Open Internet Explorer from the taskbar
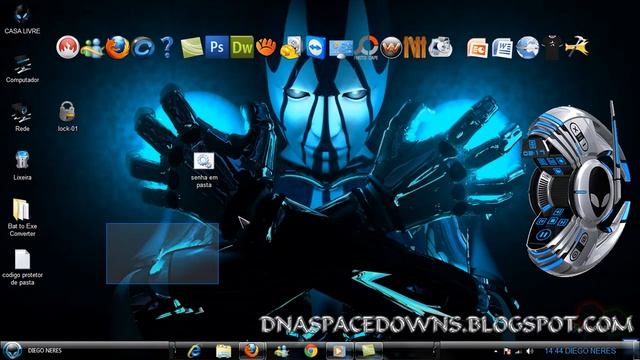 coord(195,351)
